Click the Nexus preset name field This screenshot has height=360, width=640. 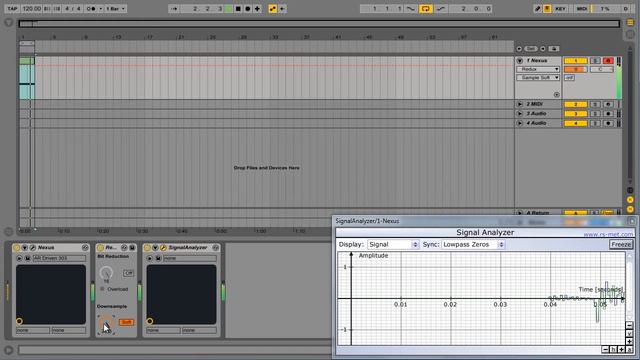click(x=59, y=258)
